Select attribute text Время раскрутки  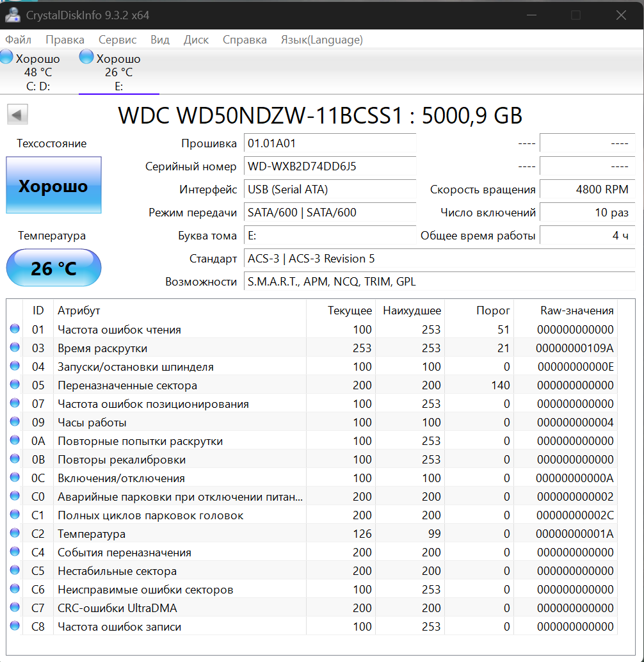[x=102, y=348]
